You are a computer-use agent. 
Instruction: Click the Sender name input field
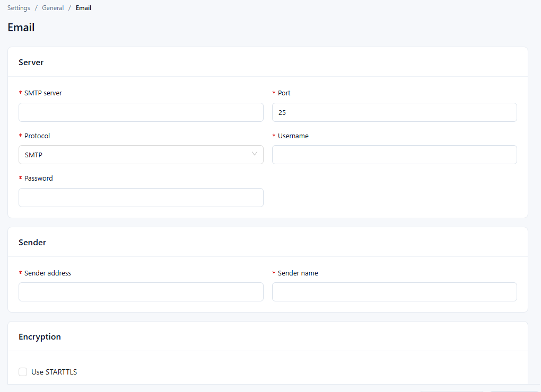tap(395, 292)
